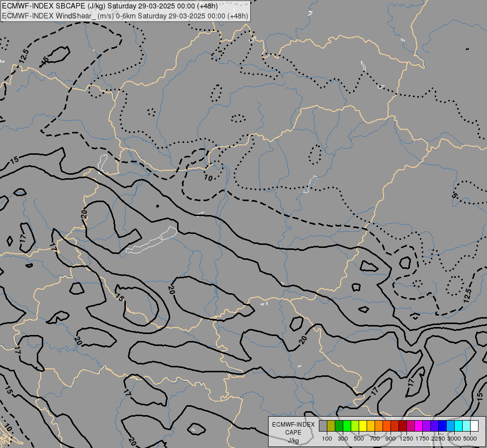Select the legend value 3000
The image size is (487, 448).
pyautogui.click(x=454, y=439)
